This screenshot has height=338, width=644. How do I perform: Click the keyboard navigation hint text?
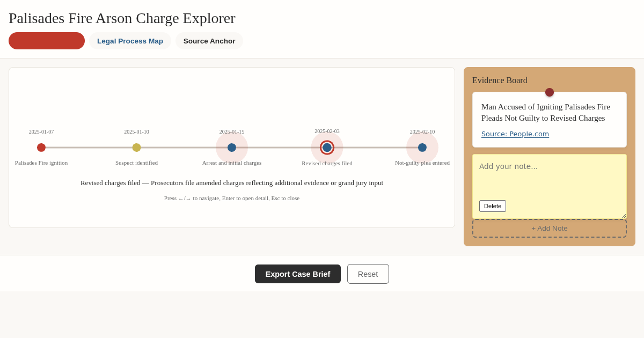[x=232, y=198]
